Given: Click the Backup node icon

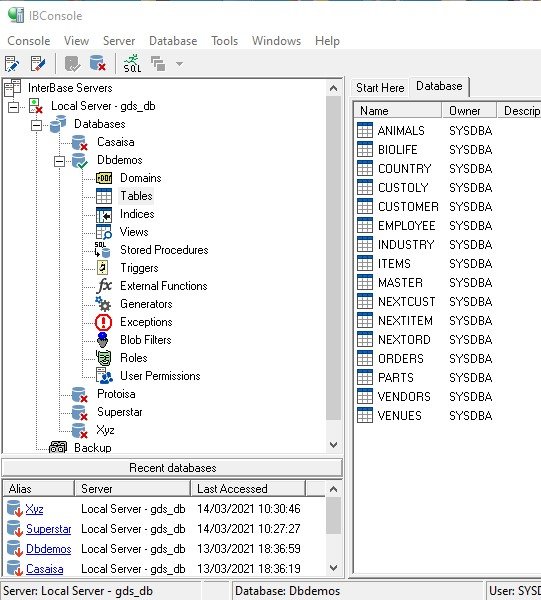Looking at the screenshot, I should pos(58,447).
